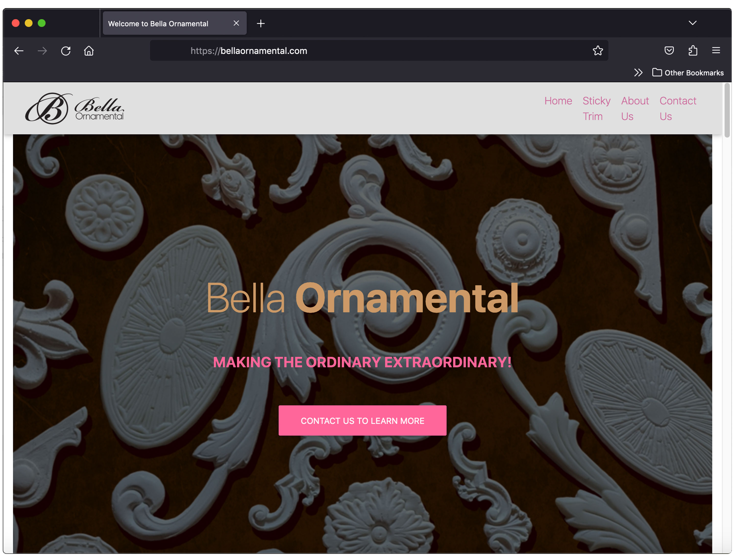Open the Other Bookmarks folder
735x560 pixels.
[x=688, y=73]
